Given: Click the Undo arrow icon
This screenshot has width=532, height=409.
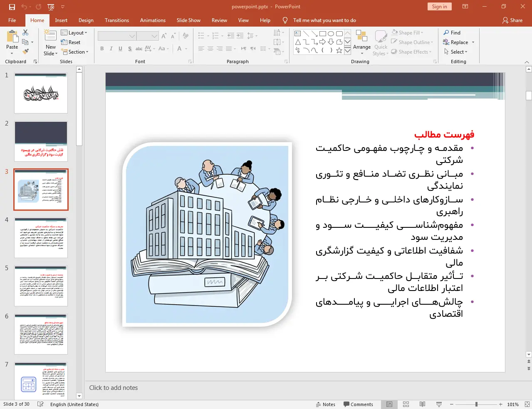Looking at the screenshot, I should point(24,7).
